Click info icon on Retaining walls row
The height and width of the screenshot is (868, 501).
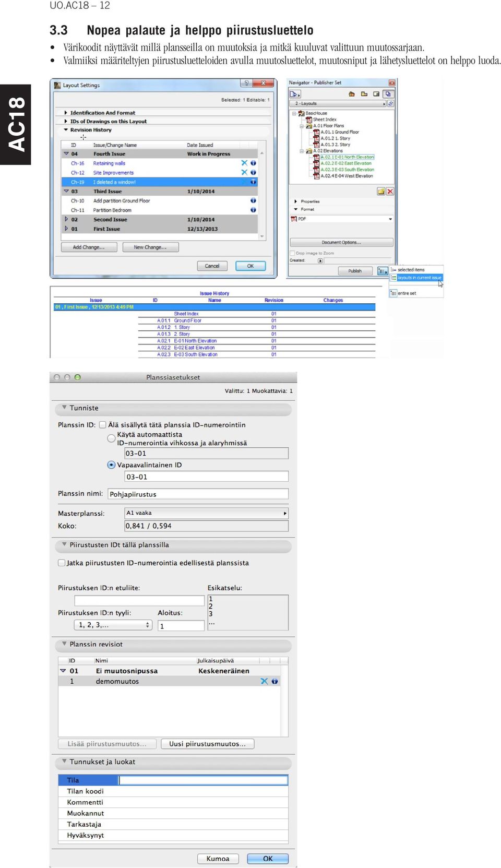click(x=253, y=163)
